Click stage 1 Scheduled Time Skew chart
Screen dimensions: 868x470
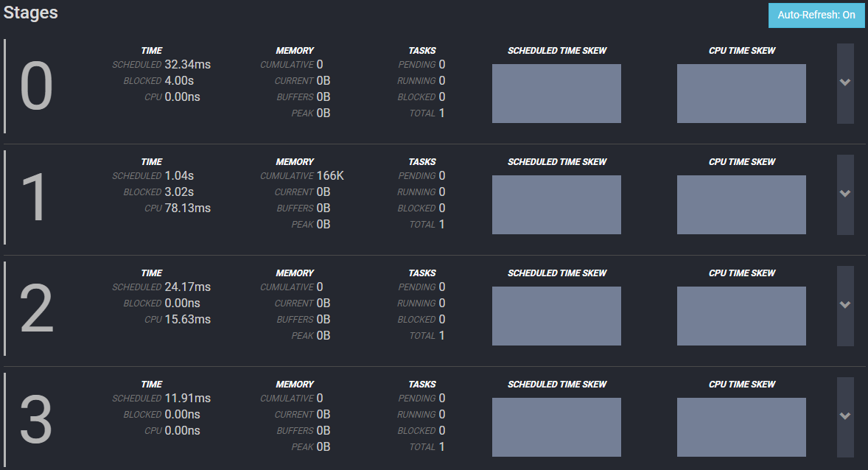pos(556,205)
